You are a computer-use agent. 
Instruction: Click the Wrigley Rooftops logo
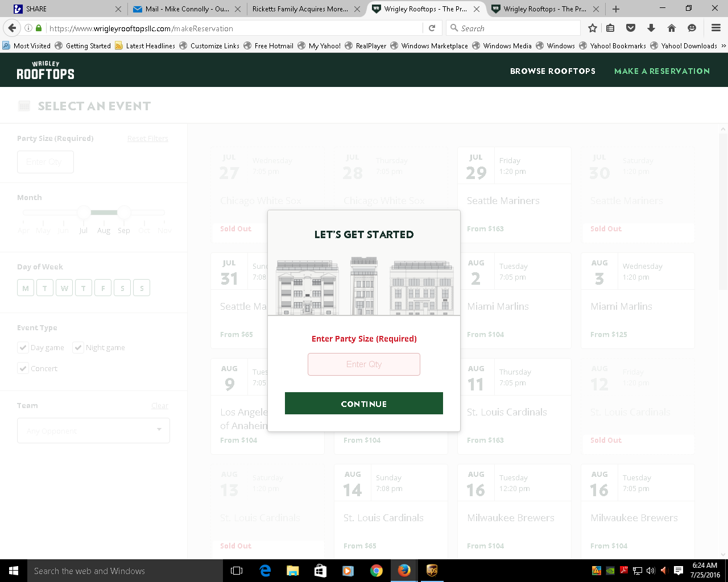tap(45, 70)
